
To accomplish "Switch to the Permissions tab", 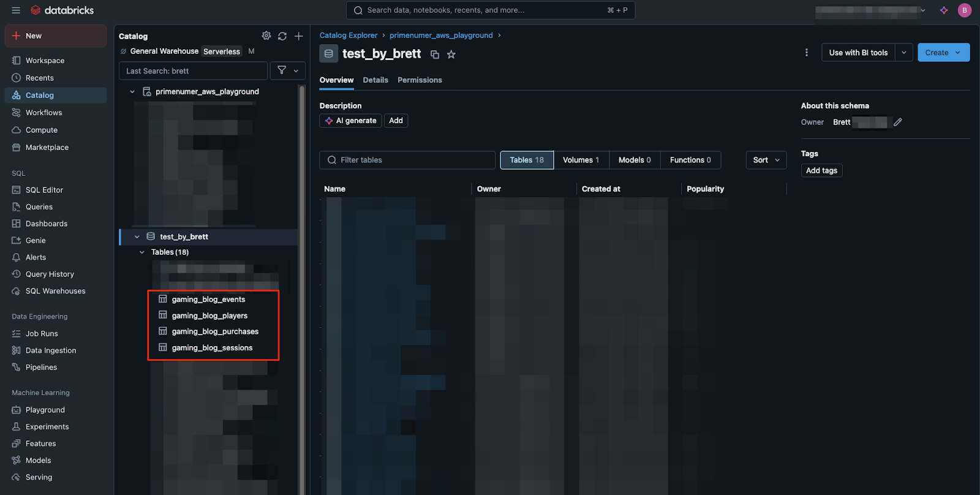I will (420, 80).
